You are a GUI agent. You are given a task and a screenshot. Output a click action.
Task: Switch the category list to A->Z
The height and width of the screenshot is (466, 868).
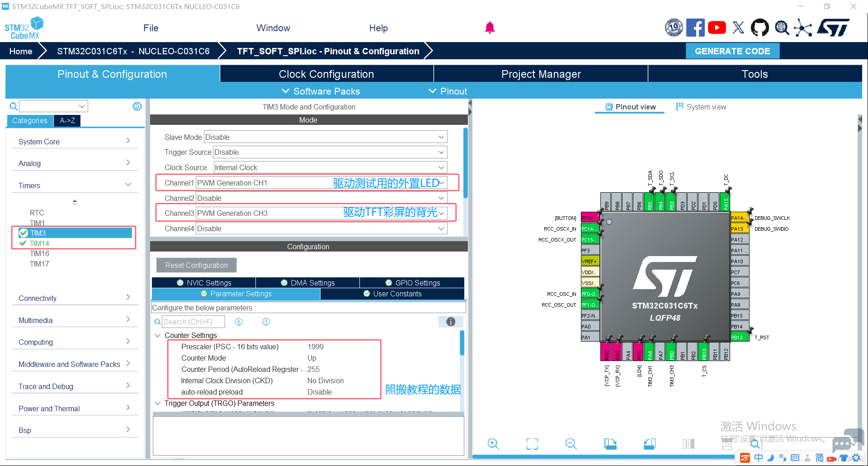(67, 120)
